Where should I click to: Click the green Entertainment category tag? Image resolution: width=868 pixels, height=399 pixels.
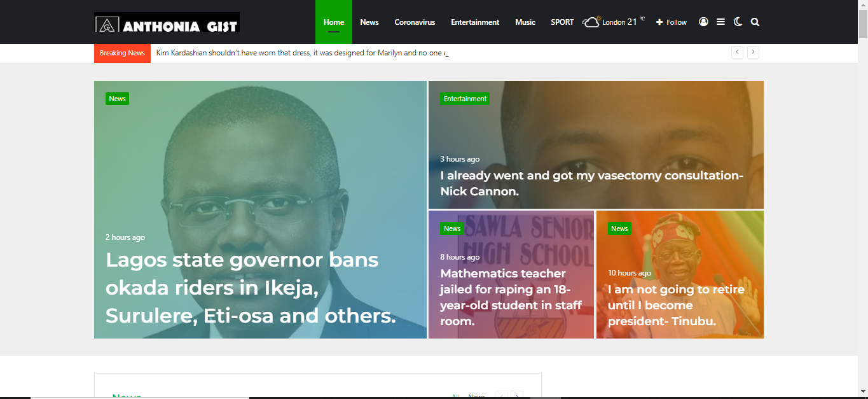465,99
